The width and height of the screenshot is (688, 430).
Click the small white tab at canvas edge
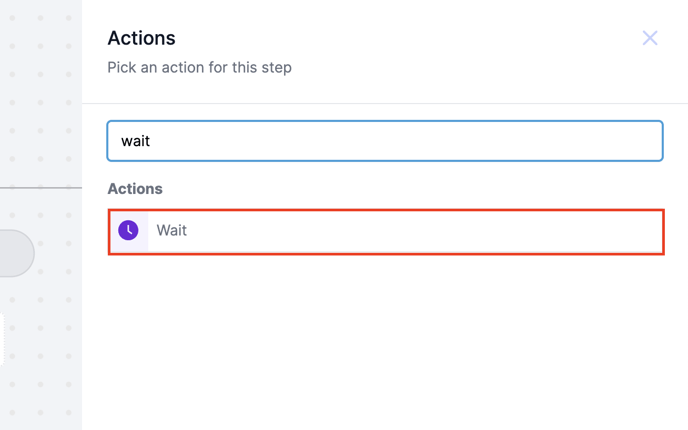click(x=2, y=340)
